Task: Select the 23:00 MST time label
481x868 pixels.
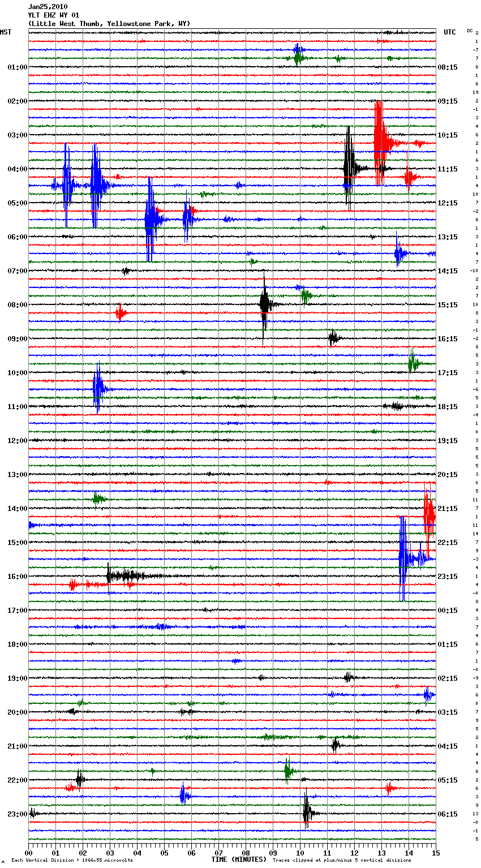Action: pos(17,814)
